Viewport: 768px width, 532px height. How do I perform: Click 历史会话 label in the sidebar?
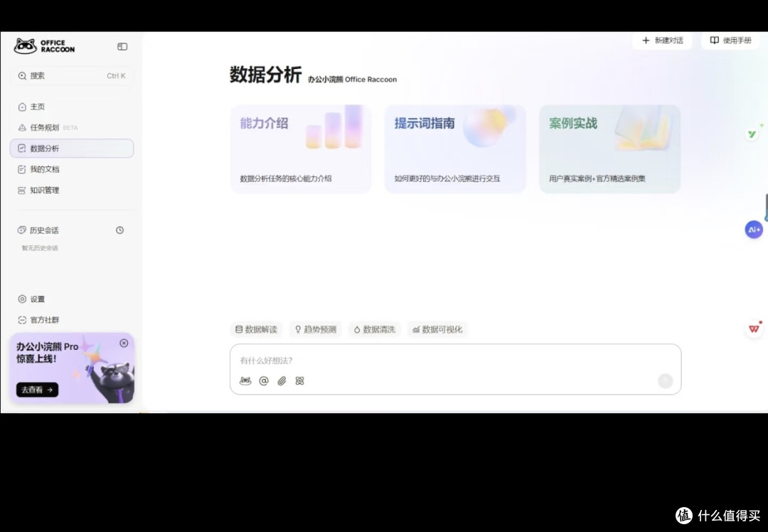pos(44,230)
